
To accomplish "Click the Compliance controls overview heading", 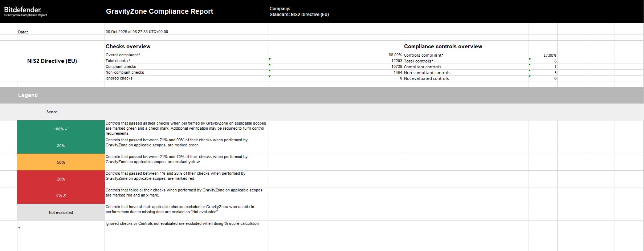I will 443,46.
